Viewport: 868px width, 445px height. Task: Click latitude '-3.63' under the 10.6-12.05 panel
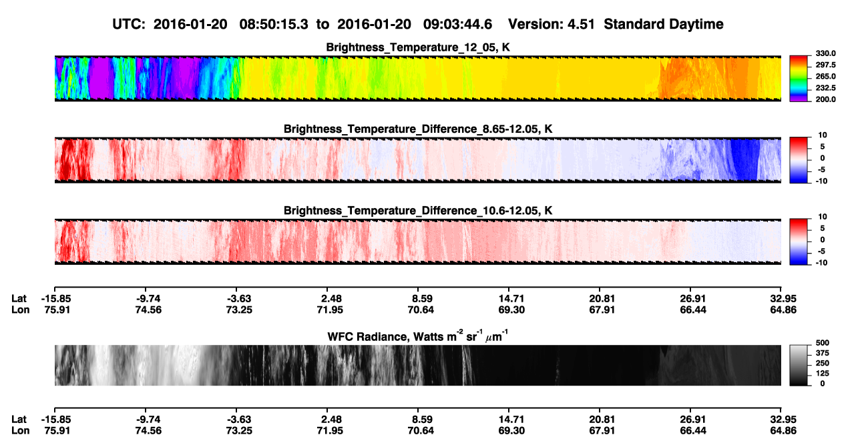(x=238, y=299)
